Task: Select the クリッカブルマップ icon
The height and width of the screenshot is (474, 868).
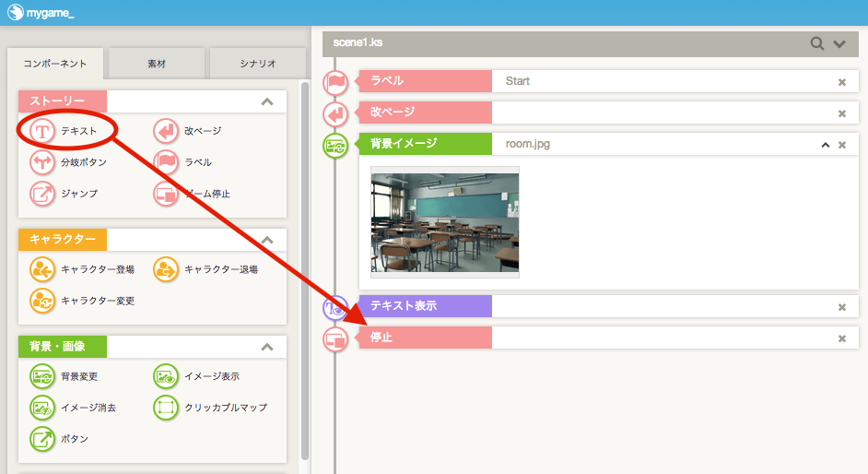Action: pos(166,408)
